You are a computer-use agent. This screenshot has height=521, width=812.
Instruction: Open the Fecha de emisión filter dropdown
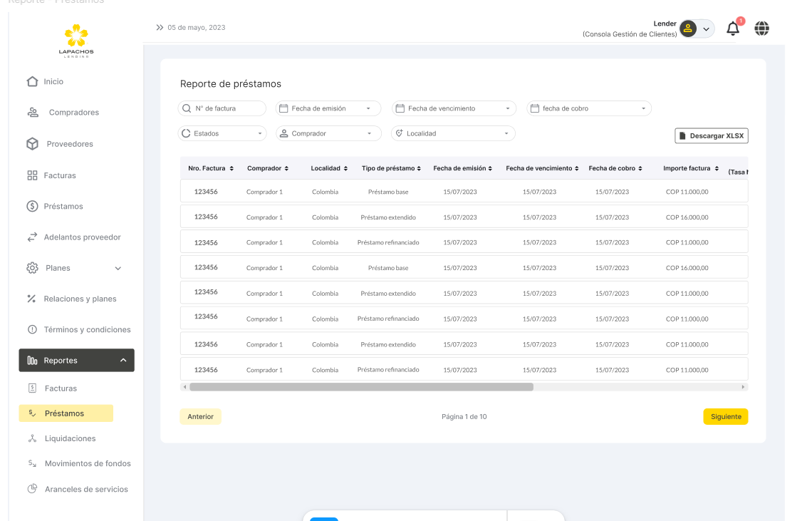point(328,108)
